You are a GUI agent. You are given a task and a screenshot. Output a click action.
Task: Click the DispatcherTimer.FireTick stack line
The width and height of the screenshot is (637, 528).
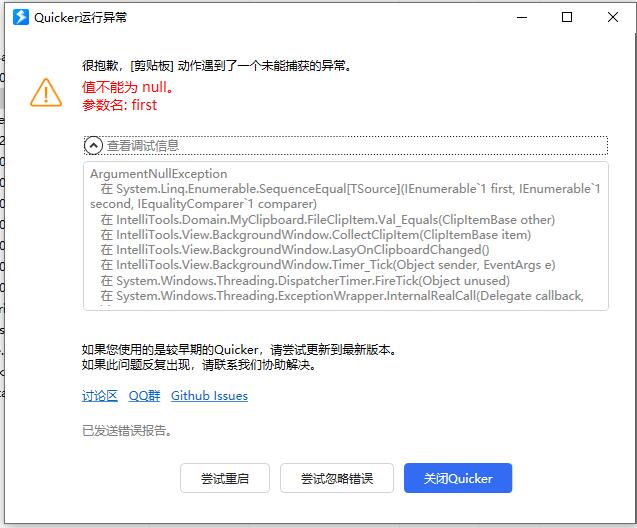(x=305, y=281)
